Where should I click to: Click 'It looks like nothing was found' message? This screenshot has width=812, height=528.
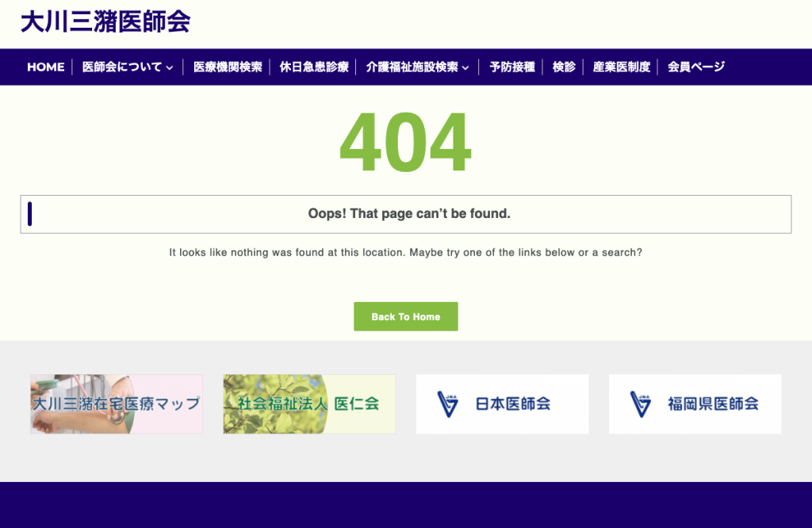[x=405, y=253]
